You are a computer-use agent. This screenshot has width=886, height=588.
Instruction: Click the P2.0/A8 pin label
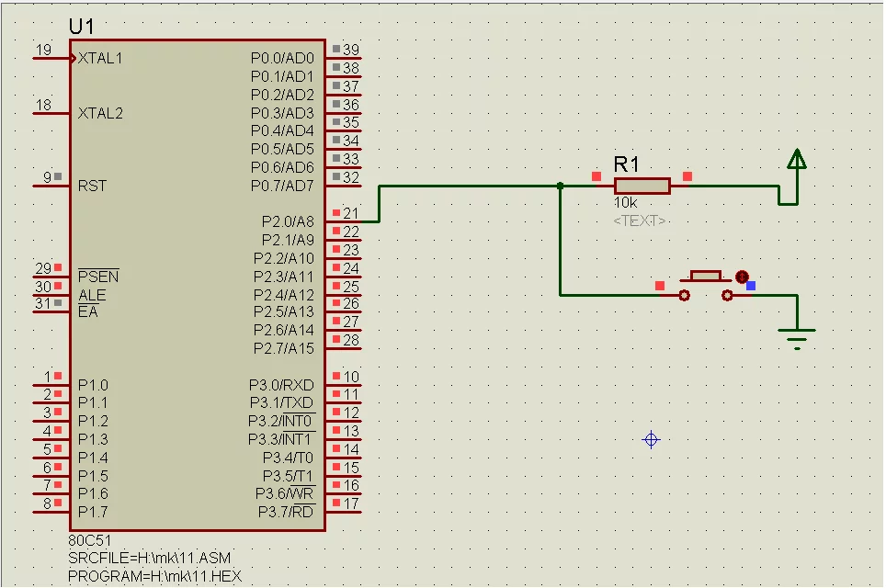[288, 221]
